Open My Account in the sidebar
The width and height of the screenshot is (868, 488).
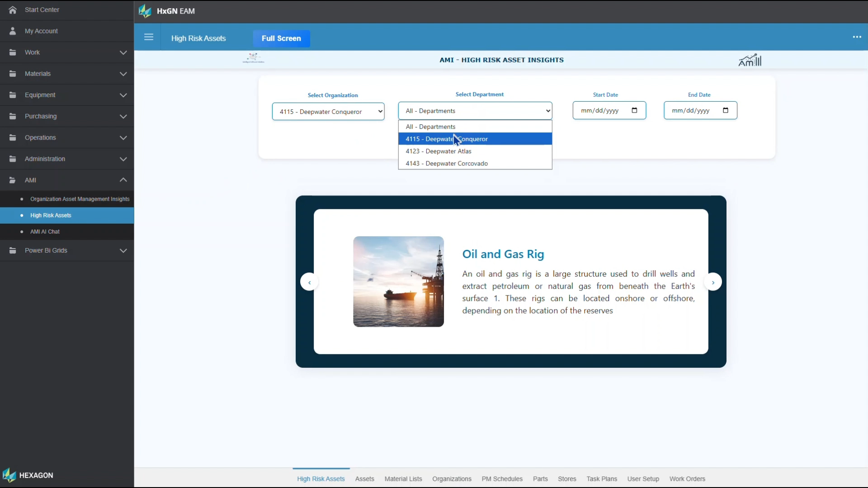tap(41, 31)
